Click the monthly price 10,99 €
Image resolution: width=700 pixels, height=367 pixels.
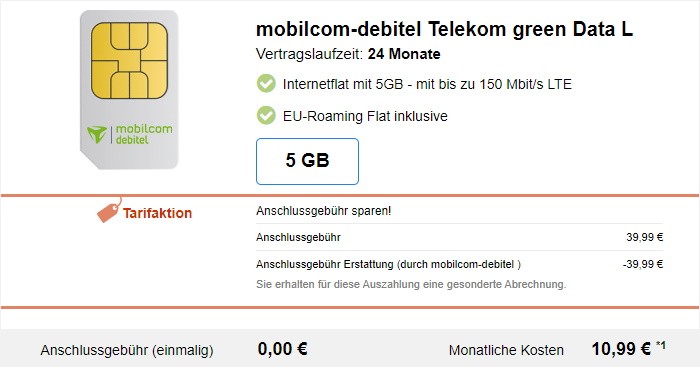621,349
